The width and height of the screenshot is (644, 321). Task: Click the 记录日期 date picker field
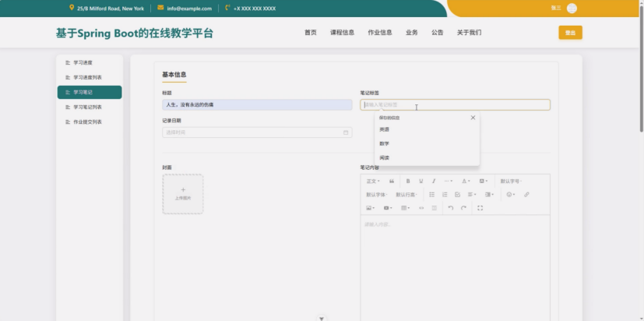click(x=257, y=132)
